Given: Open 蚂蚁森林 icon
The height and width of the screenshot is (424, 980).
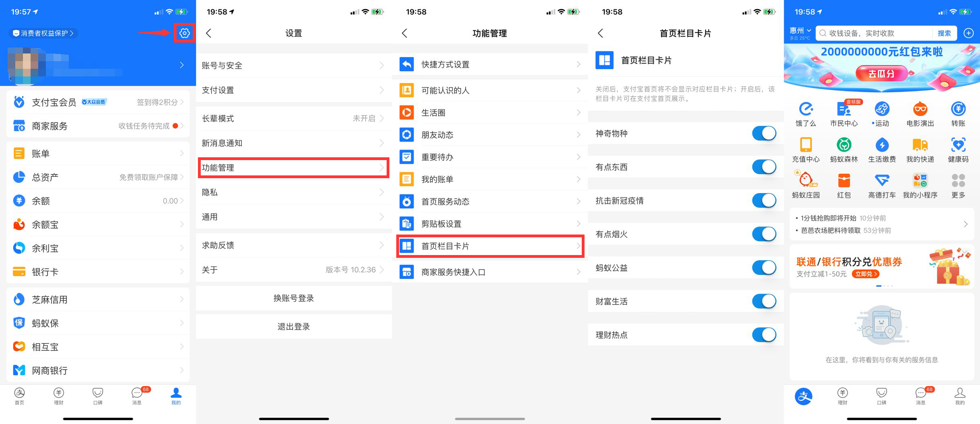Looking at the screenshot, I should point(844,145).
